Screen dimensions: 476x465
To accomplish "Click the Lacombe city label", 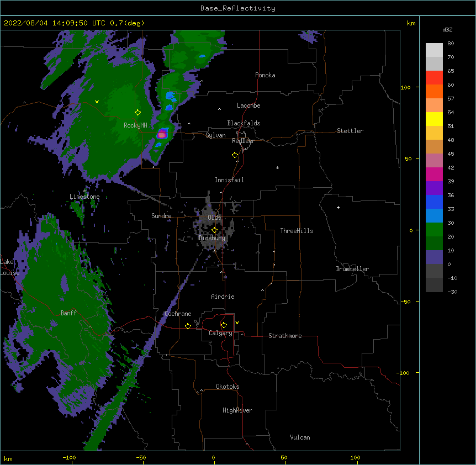I will coord(248,105).
